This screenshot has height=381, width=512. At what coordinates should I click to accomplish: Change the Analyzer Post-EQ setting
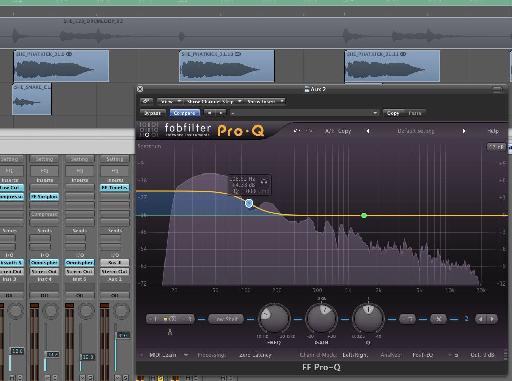pyautogui.click(x=423, y=355)
